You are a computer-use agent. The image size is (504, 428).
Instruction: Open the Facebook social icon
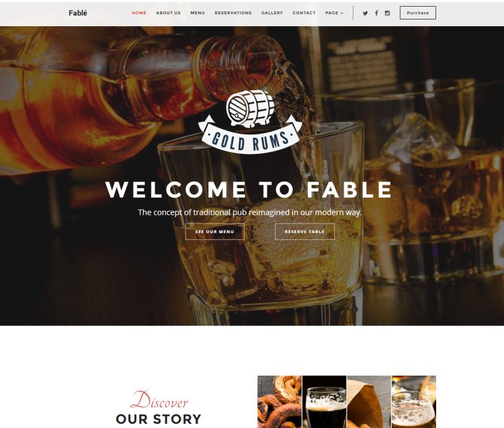(x=376, y=13)
